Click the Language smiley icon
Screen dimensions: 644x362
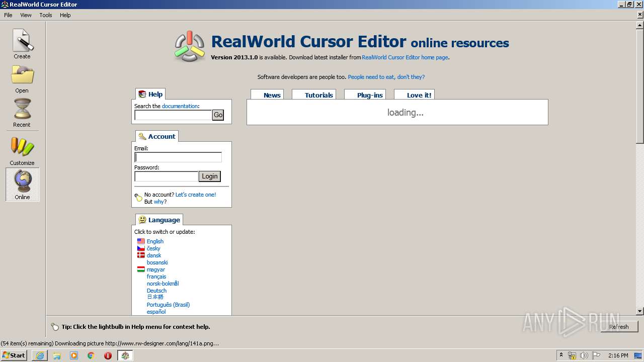[x=142, y=220]
